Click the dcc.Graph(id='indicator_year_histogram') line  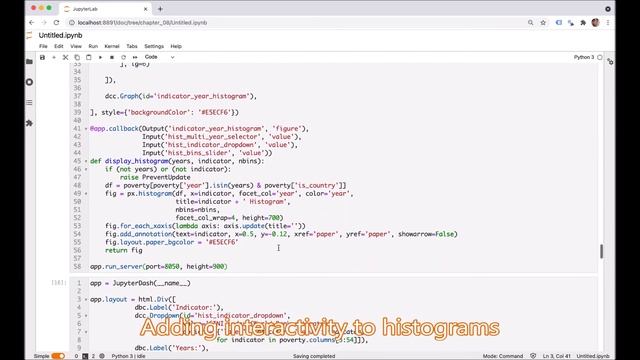181,96
